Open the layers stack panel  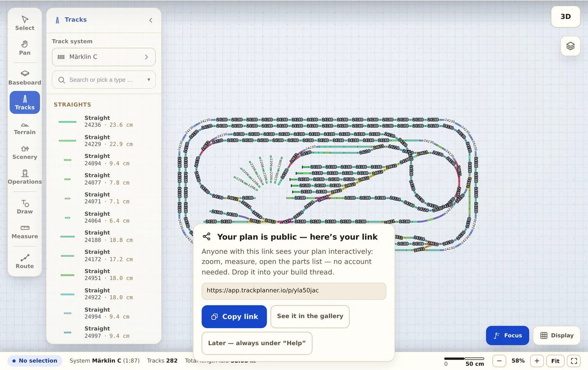coord(570,46)
